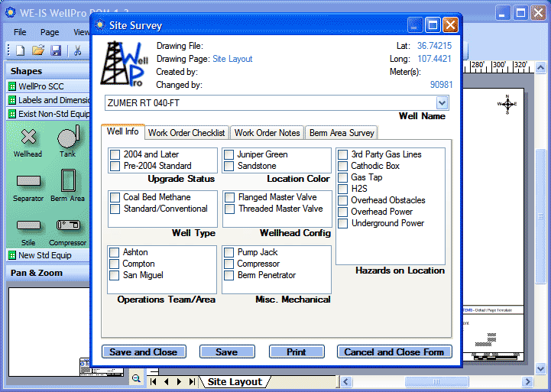
Task: Check San Miguel operations team
Action: [114, 275]
